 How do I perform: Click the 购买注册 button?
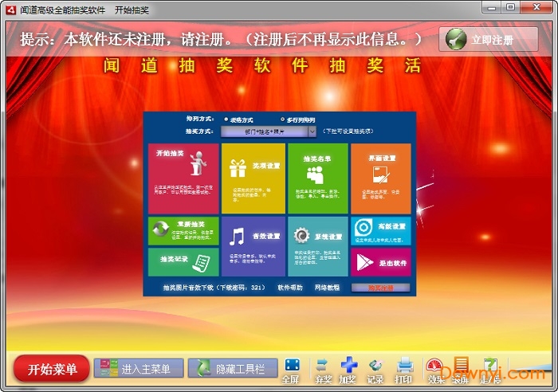(380, 288)
